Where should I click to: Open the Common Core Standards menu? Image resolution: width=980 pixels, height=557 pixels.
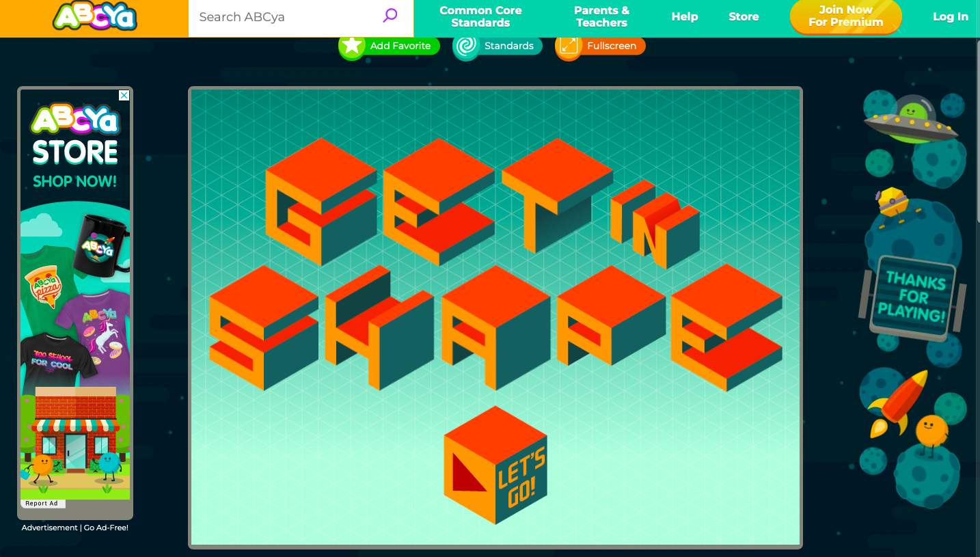[480, 16]
